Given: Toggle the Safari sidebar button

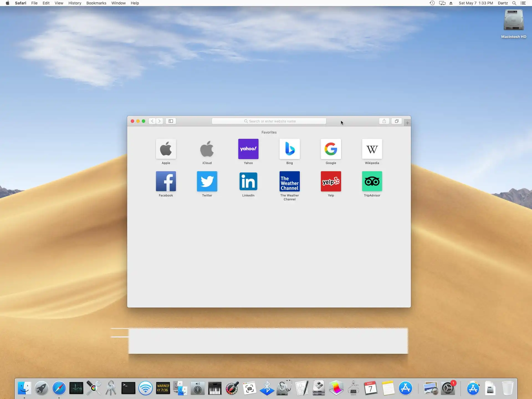Looking at the screenshot, I should (171, 121).
